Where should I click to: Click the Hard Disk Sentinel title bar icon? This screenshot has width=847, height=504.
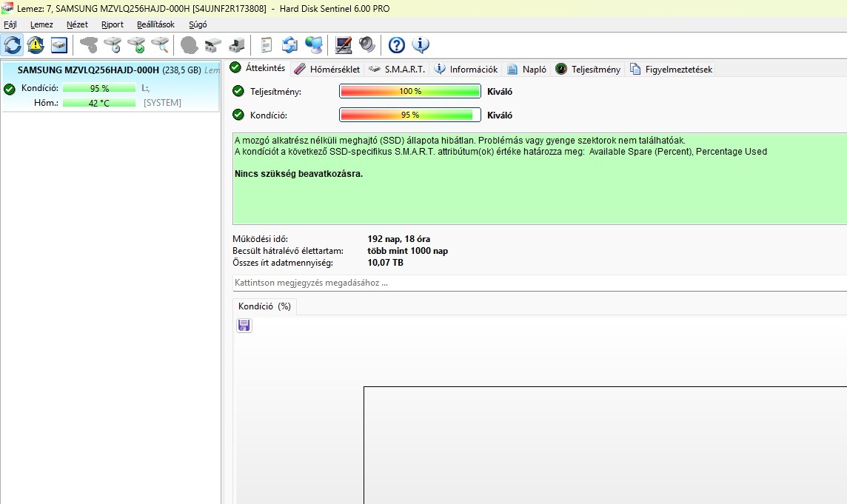[7, 8]
